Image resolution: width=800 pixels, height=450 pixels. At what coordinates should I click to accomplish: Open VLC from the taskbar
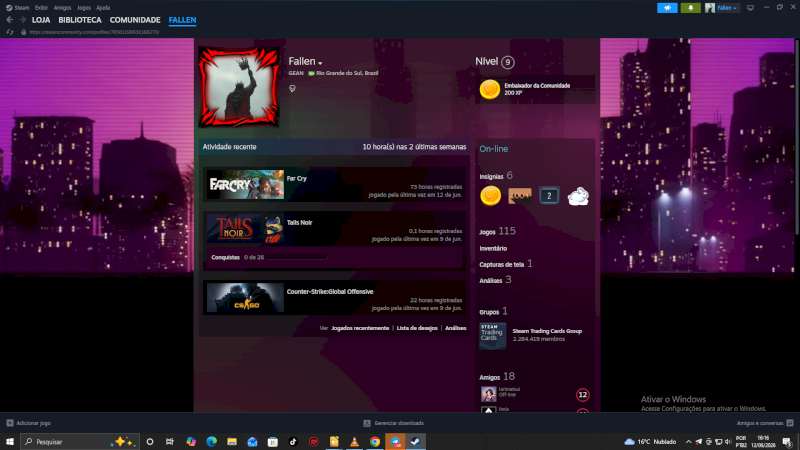tap(354, 442)
